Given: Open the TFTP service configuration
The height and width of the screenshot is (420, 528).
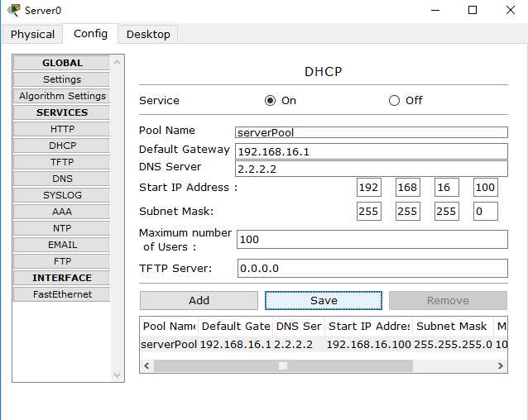Looking at the screenshot, I should point(62,162).
